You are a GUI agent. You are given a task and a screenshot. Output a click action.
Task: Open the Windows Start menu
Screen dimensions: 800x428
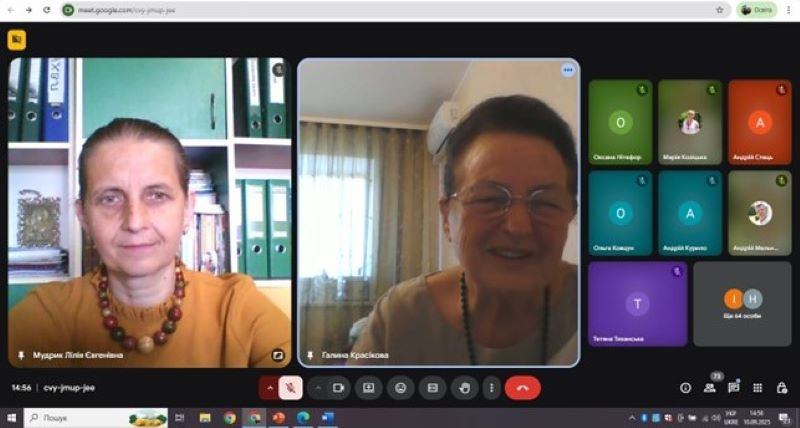coord(11,418)
